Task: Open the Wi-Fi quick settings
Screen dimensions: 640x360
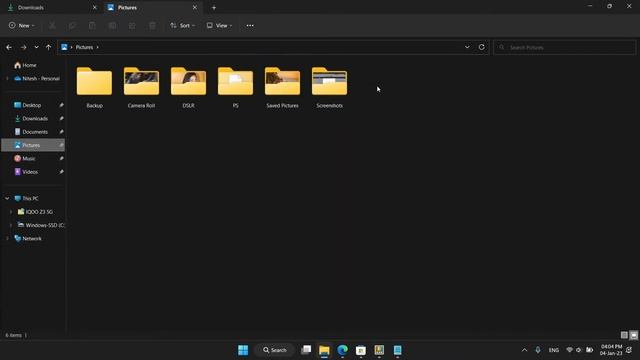Action: tap(570, 350)
